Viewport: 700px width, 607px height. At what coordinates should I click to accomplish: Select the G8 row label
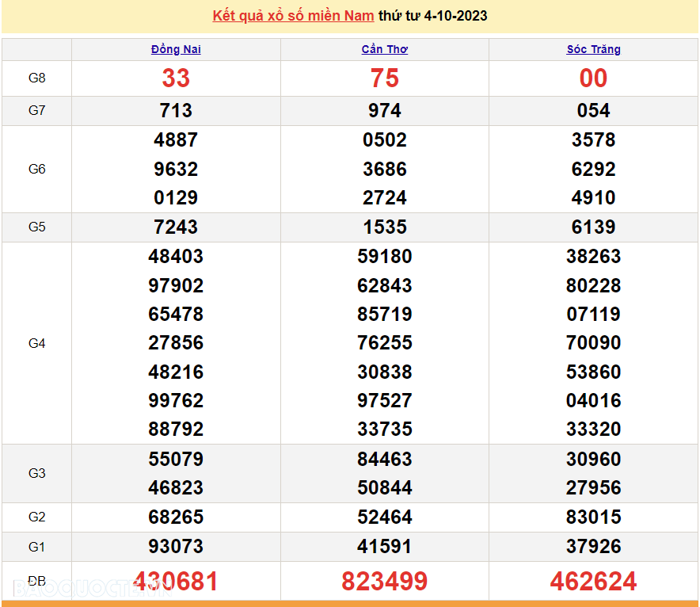point(36,78)
